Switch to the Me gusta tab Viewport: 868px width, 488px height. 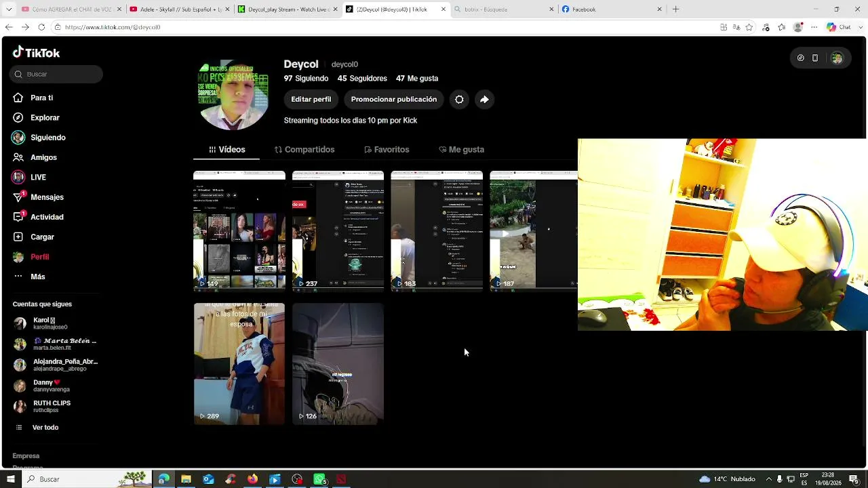click(x=461, y=150)
